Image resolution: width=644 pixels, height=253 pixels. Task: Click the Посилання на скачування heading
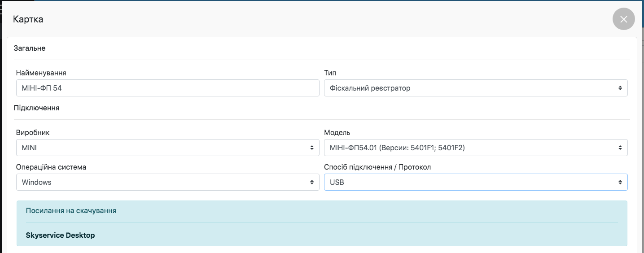(71, 211)
